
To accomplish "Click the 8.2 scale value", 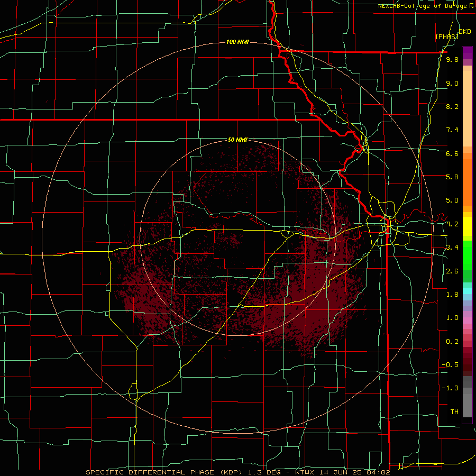I will pyautogui.click(x=452, y=106).
